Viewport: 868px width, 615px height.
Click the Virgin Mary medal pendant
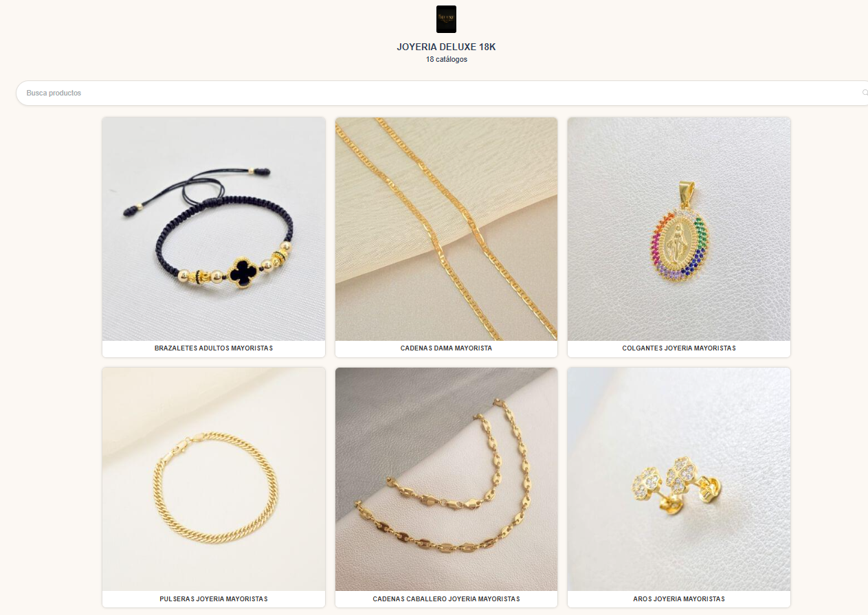[x=679, y=240]
